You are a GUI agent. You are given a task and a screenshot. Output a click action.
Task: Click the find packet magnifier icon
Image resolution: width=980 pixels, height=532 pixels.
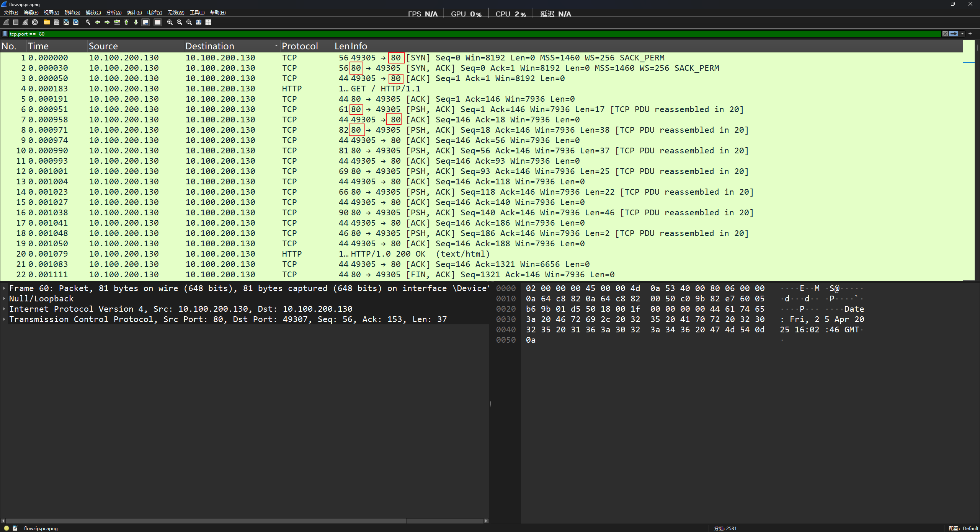click(88, 22)
